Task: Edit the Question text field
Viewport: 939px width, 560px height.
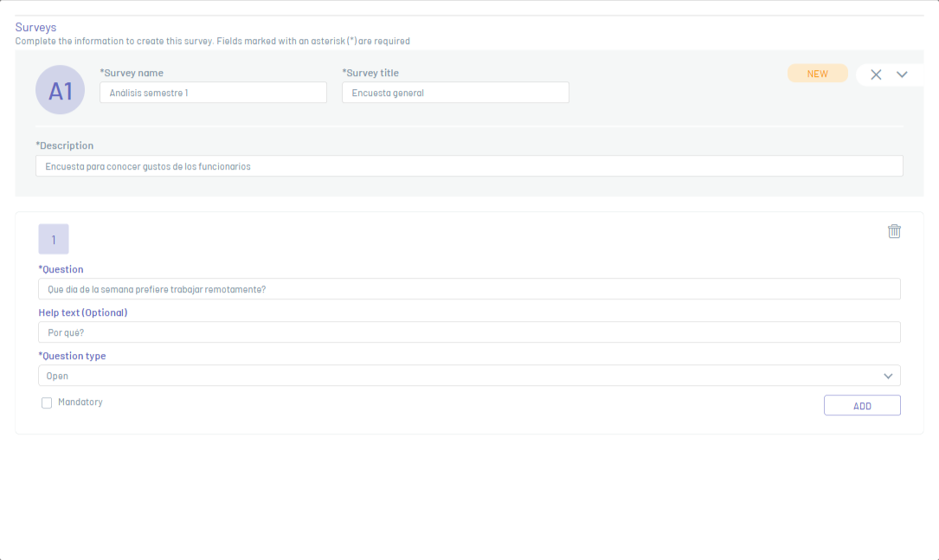Action: tap(469, 289)
